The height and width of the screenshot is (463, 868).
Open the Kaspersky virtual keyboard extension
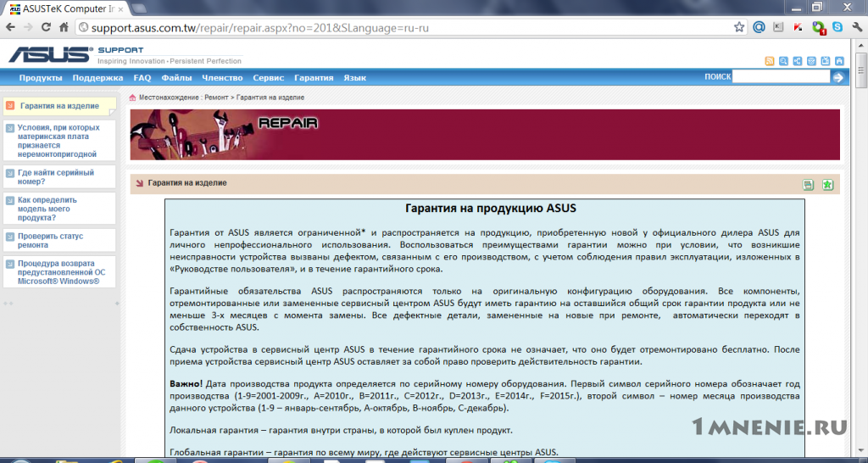coord(778,27)
